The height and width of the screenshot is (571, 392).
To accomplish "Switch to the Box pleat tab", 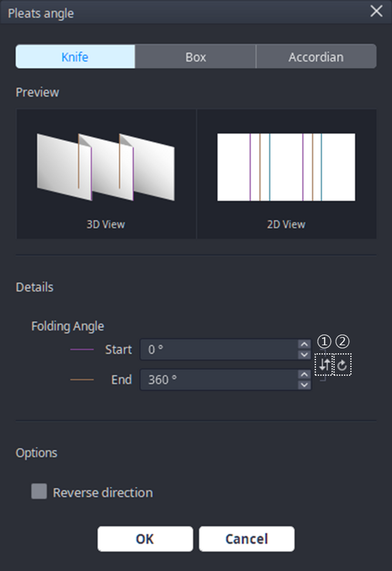I will (195, 57).
